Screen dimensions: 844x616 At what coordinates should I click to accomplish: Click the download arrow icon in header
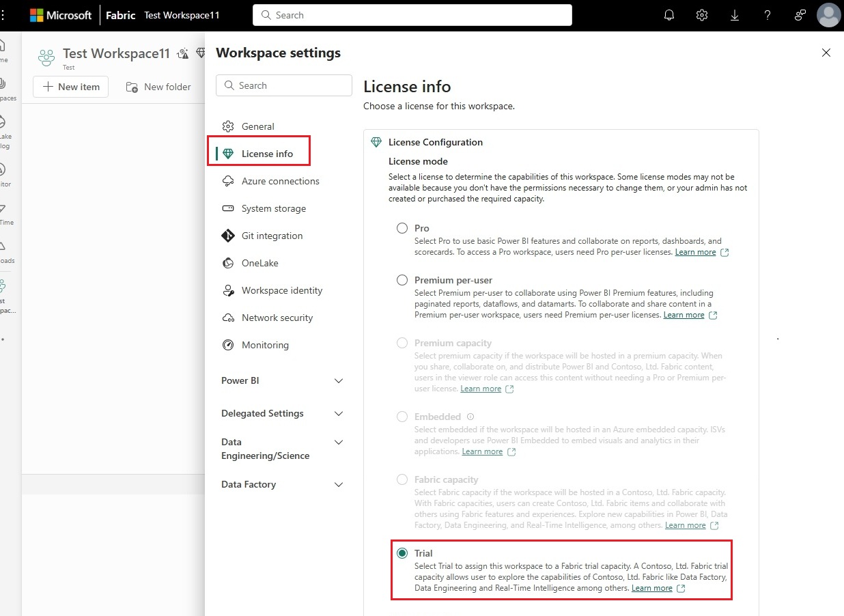735,15
